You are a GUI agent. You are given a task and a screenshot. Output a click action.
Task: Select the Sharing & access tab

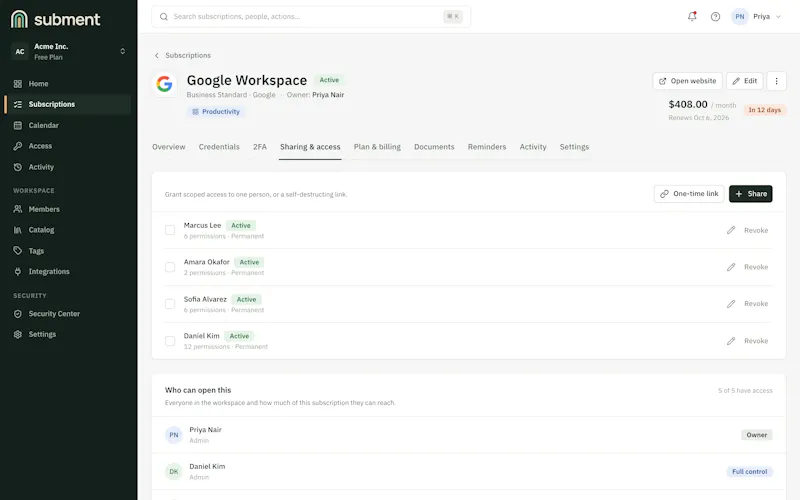(310, 147)
